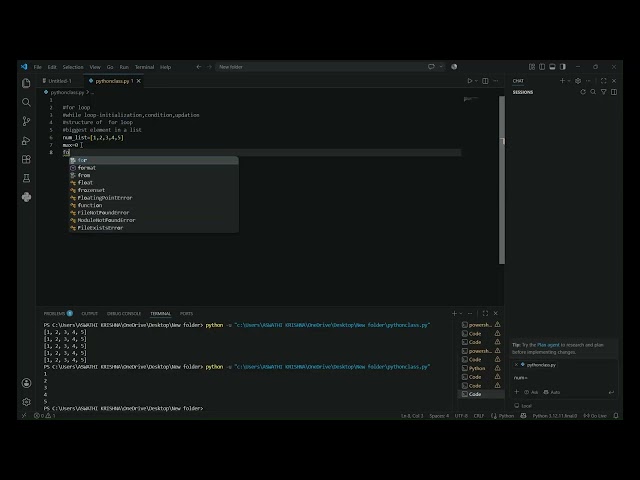
Task: Click the Python 3.12.11 interpreter selector
Action: pyautogui.click(x=555, y=416)
